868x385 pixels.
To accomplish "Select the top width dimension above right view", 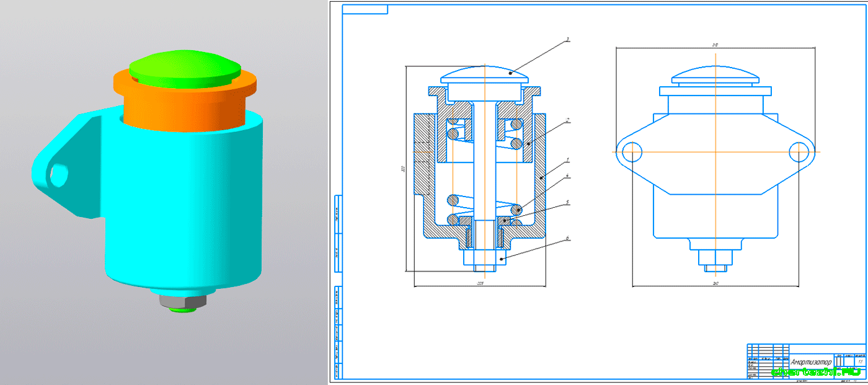I will click(x=715, y=46).
